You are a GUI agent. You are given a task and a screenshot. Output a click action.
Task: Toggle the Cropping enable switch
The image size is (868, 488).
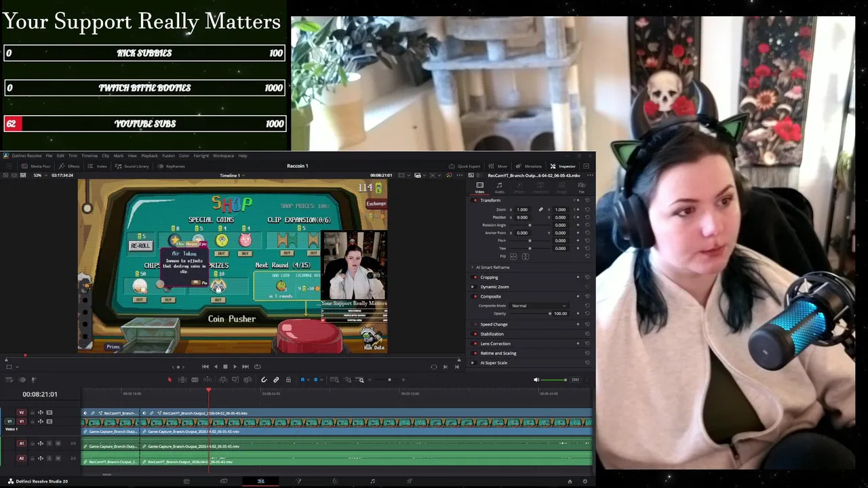pyautogui.click(x=475, y=277)
